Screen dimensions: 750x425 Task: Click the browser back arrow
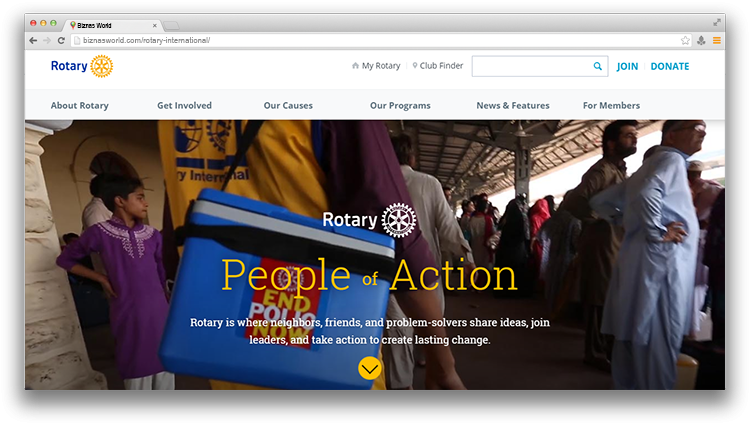click(x=33, y=41)
